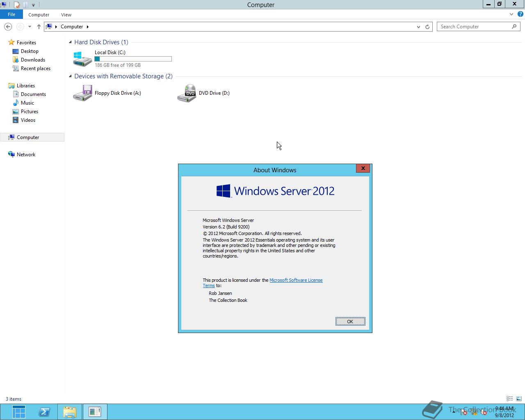Image resolution: width=525 pixels, height=420 pixels.
Task: Open Recent places under Favorites
Action: pyautogui.click(x=36, y=68)
